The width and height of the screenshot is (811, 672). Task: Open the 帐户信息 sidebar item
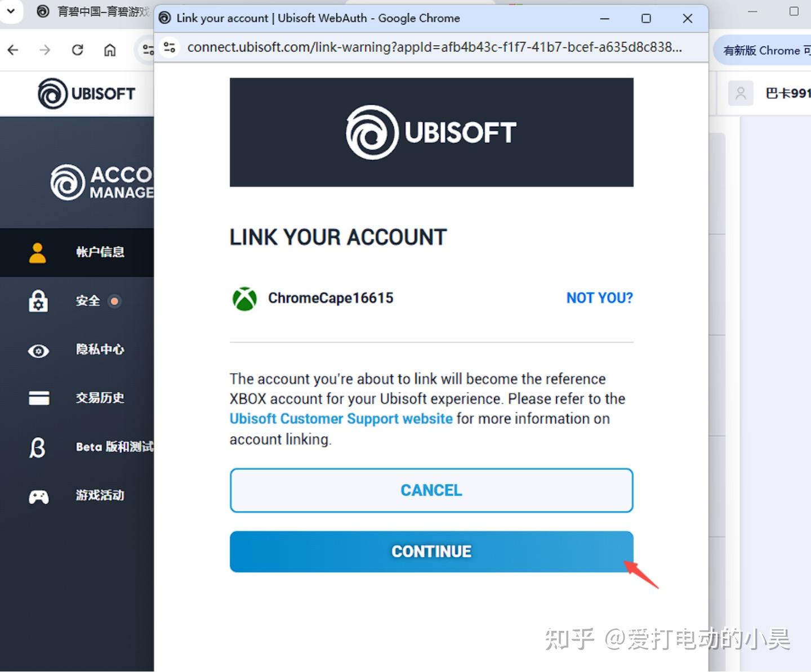click(x=77, y=252)
